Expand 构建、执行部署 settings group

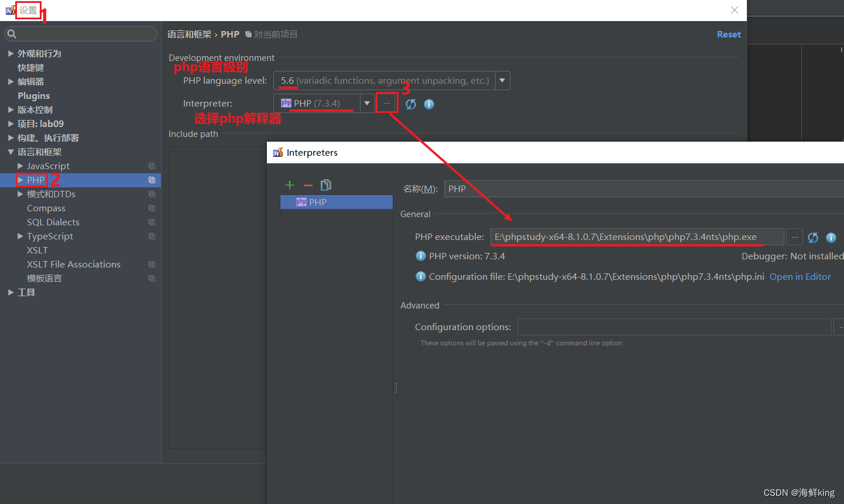pyautogui.click(x=11, y=138)
